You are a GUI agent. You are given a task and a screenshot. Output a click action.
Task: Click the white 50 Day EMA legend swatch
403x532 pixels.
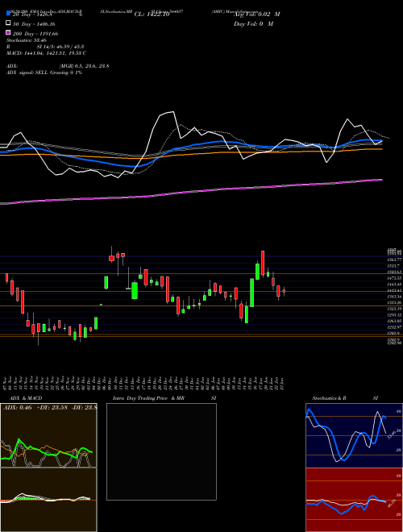click(8, 23)
